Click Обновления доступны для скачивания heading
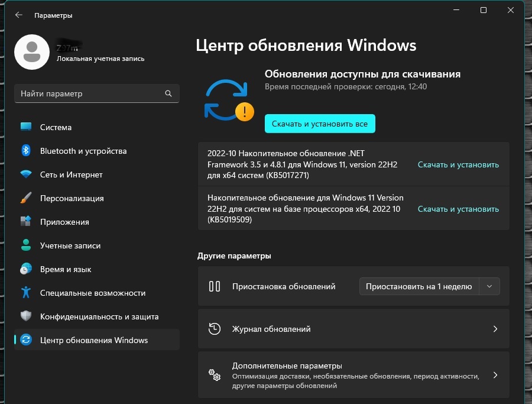The height and width of the screenshot is (404, 532). pos(363,74)
